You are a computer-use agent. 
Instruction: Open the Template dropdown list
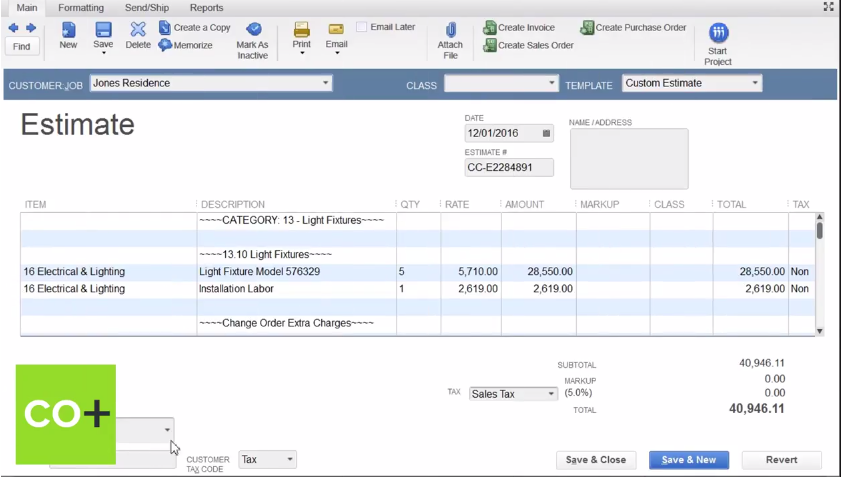pos(754,84)
